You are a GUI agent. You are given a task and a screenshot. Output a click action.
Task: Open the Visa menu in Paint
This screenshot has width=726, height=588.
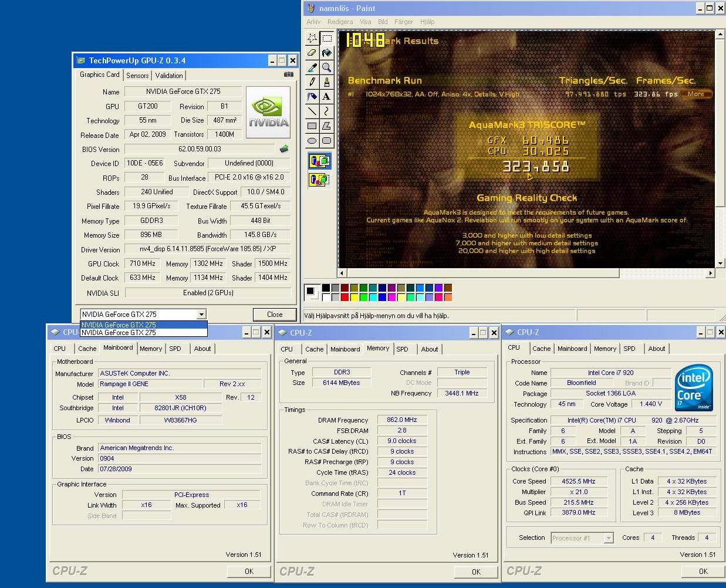point(366,22)
